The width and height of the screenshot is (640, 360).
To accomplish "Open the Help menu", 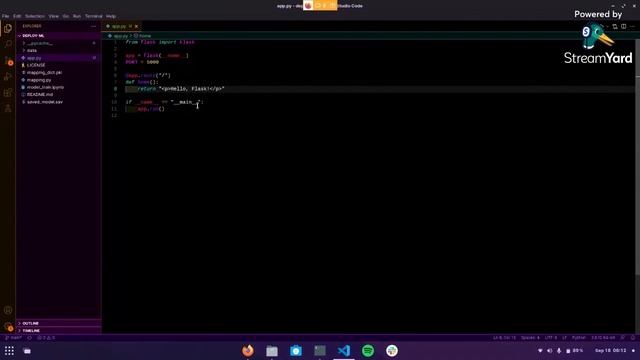I will coord(111,16).
